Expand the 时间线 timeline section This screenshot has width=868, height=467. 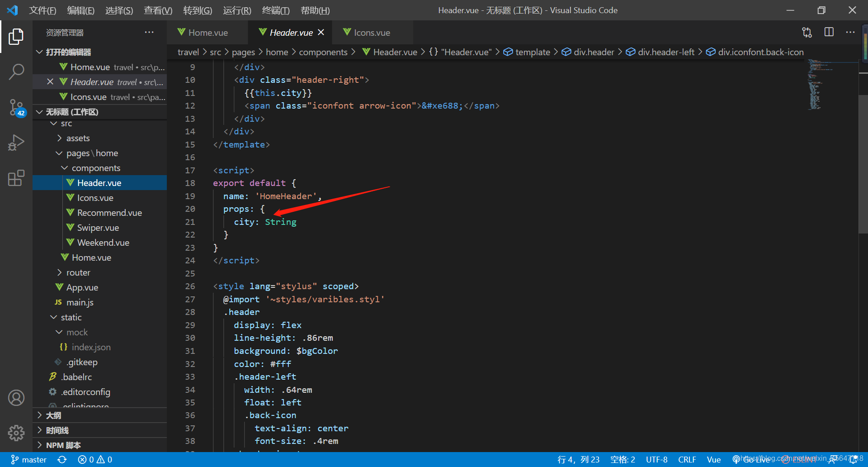[99, 430]
